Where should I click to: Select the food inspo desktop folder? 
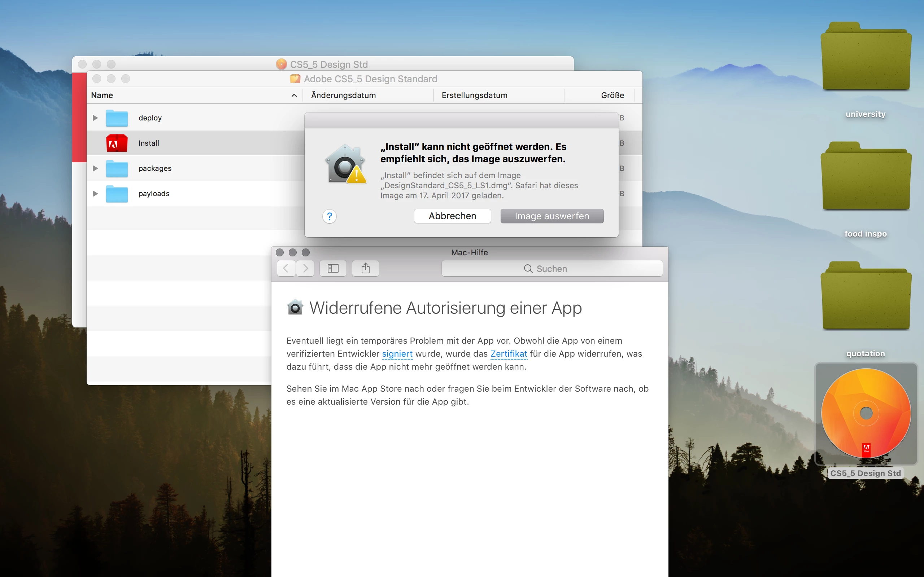point(866,177)
